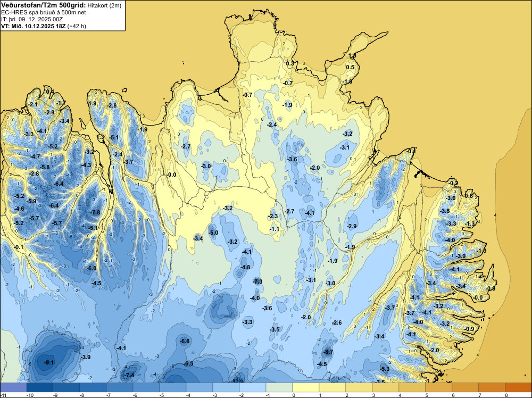Click the '0.5' temperature value
Screen dimensions: 532x398
pyautogui.click(x=350, y=67)
